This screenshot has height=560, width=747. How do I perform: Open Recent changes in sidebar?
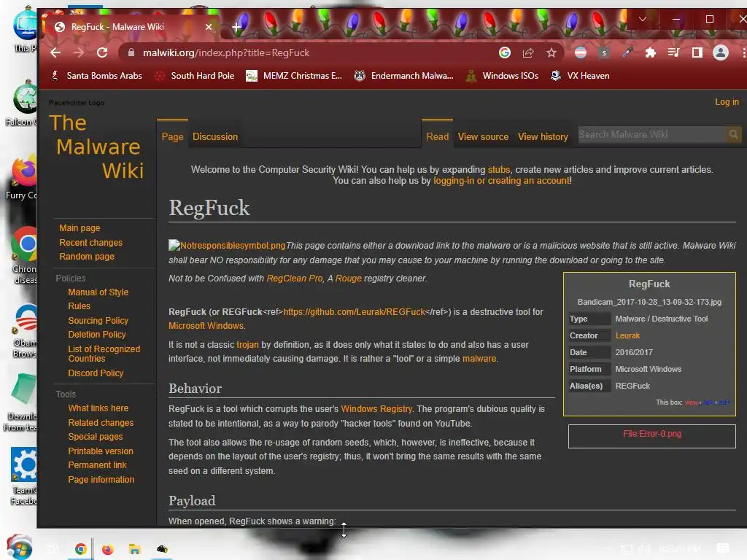(90, 242)
